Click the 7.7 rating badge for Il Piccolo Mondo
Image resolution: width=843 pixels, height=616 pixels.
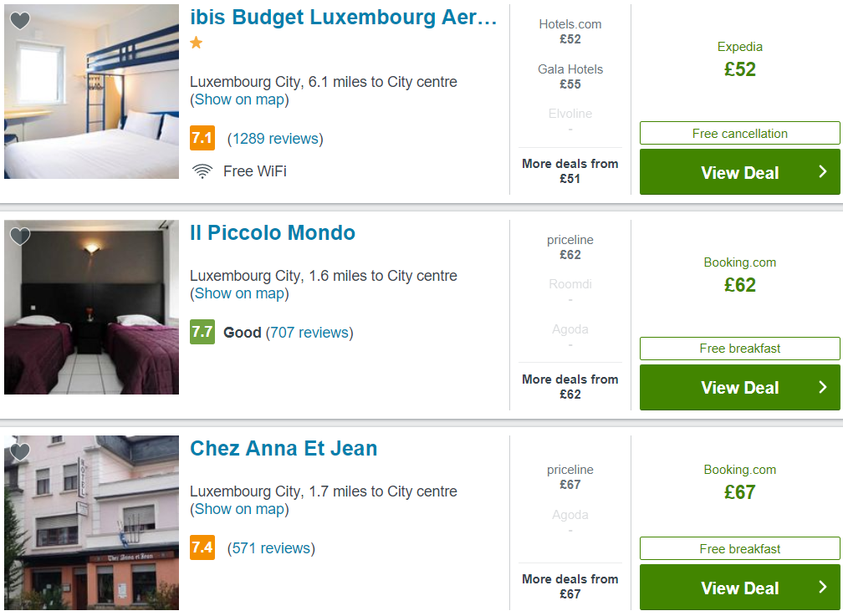[x=202, y=332]
